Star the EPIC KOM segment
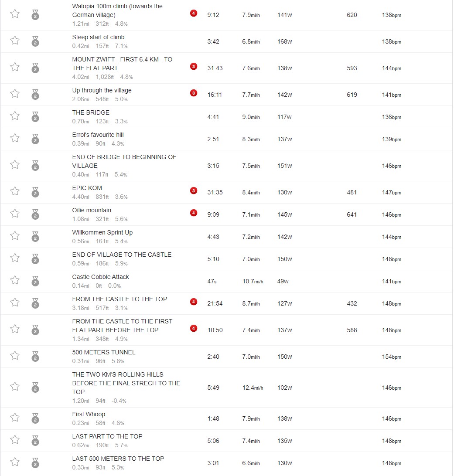This screenshot has width=454, height=476. pos(14,191)
